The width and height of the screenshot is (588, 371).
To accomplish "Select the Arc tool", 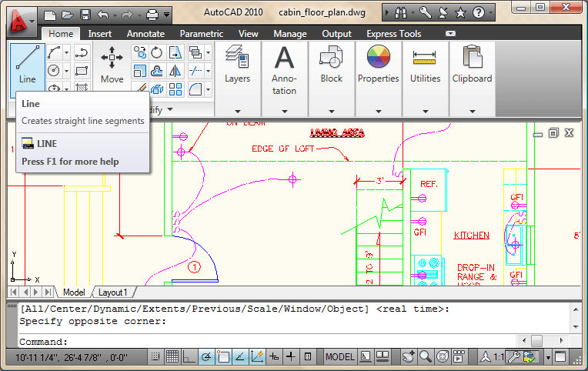I will pos(54,52).
